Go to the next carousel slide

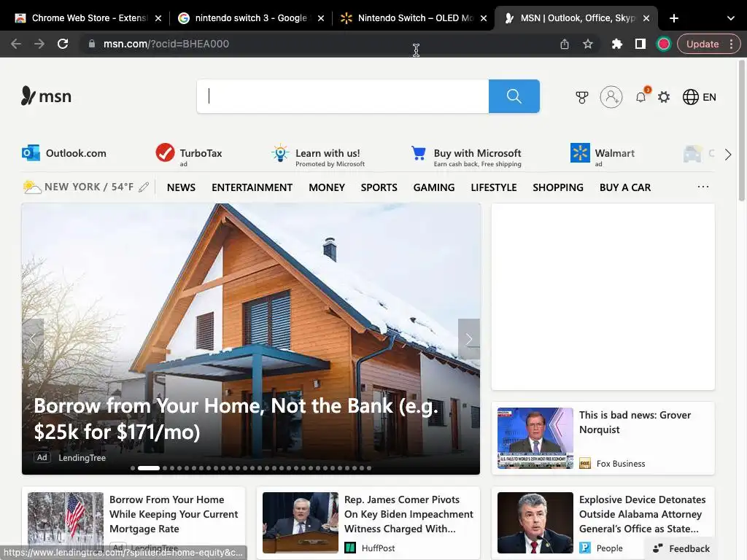469,339
